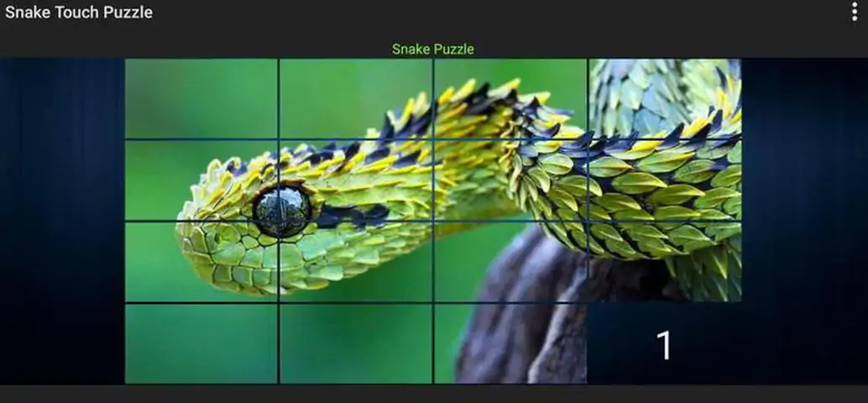Image resolution: width=868 pixels, height=403 pixels.
Task: Tap the Snake Puzzle green heading
Action: click(433, 49)
